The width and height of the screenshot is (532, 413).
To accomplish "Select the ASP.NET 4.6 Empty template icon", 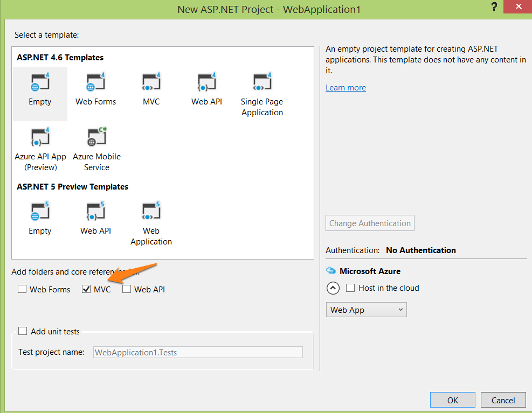I will [40, 82].
